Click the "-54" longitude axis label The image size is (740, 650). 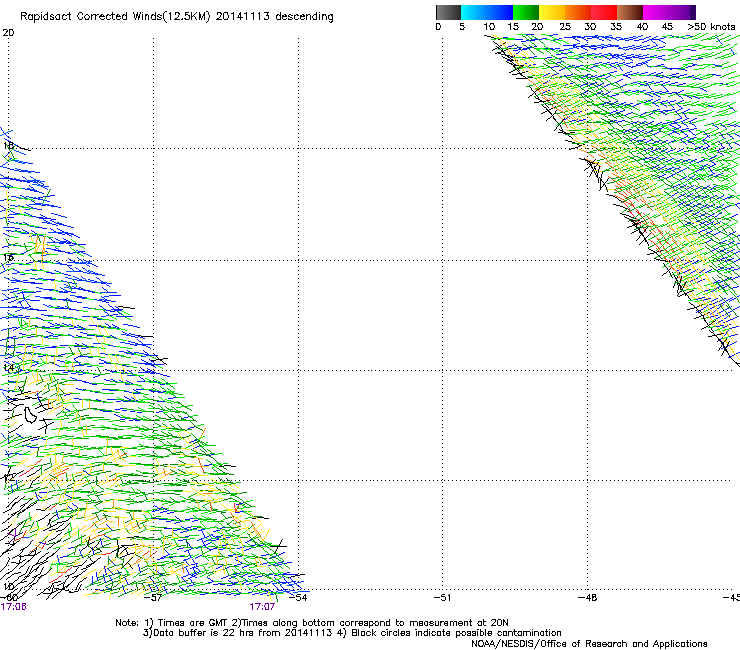click(298, 598)
